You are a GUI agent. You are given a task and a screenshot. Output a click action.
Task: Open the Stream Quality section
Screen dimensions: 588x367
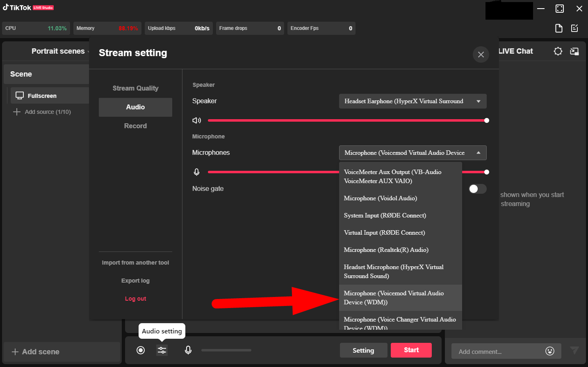[x=135, y=88]
